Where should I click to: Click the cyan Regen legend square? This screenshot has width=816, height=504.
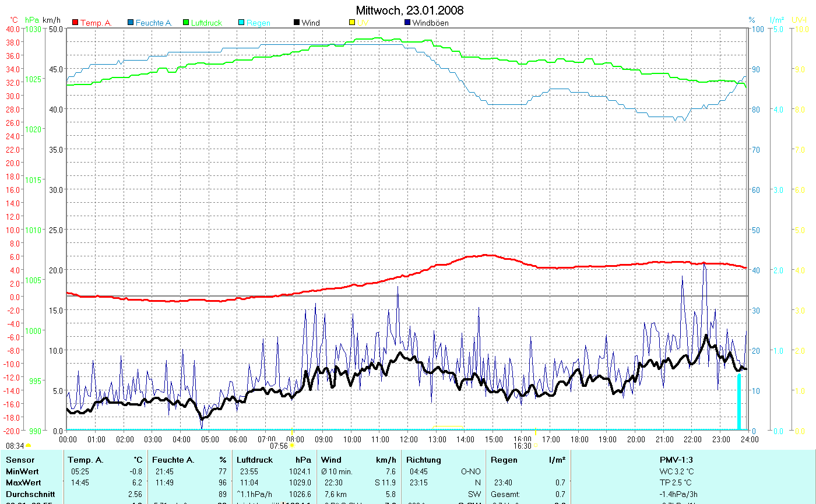tap(242, 23)
